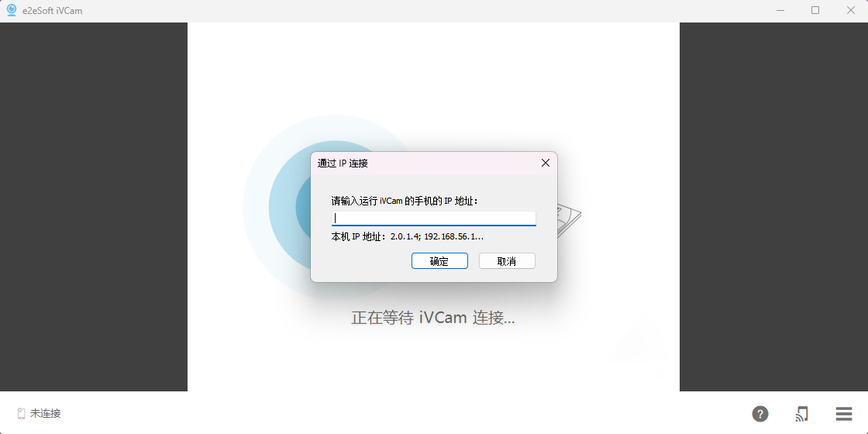Focus the phone IP address input field
The height and width of the screenshot is (434, 868).
click(433, 218)
